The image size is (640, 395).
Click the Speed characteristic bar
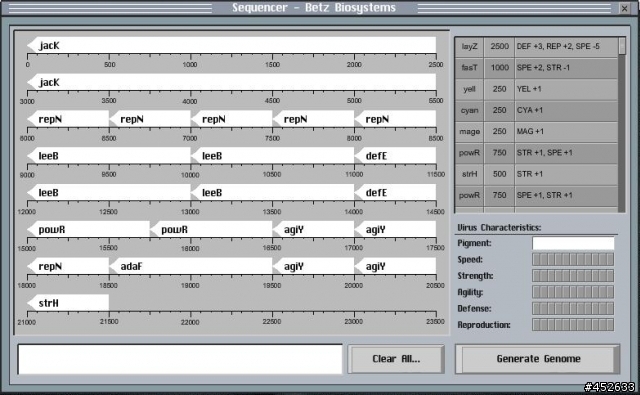(573, 260)
